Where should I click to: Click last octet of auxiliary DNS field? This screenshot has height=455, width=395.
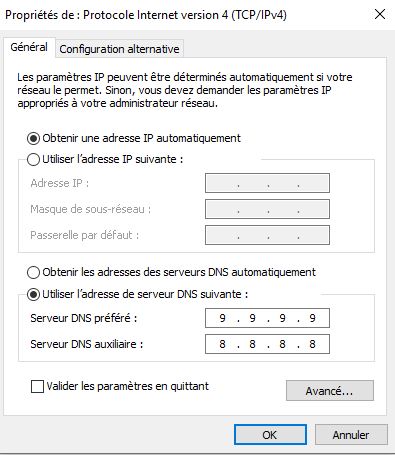313,344
